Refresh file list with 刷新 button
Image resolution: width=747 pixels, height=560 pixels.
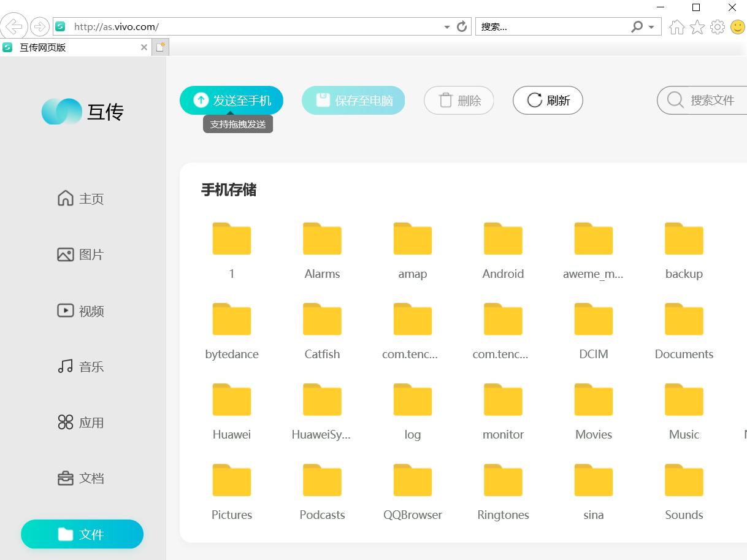[548, 101]
